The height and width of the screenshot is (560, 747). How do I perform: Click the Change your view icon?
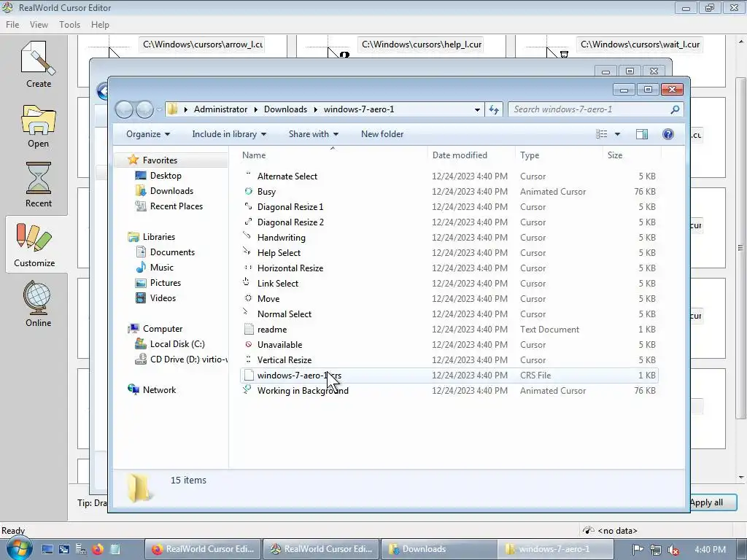(x=602, y=134)
